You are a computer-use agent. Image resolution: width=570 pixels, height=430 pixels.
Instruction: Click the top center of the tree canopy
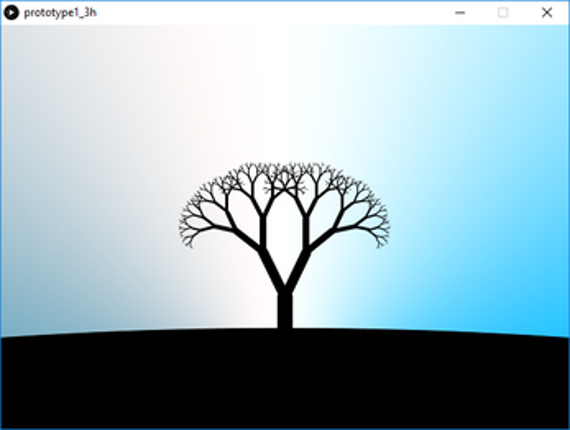click(x=285, y=168)
